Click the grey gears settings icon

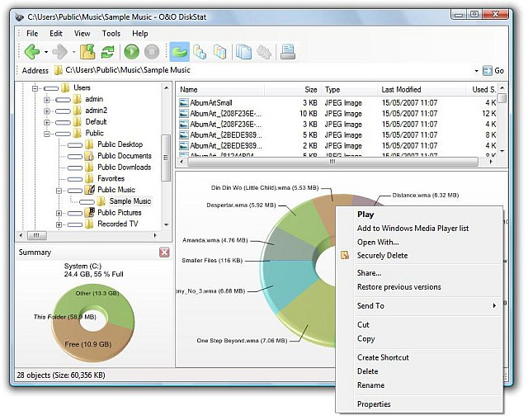(x=264, y=52)
